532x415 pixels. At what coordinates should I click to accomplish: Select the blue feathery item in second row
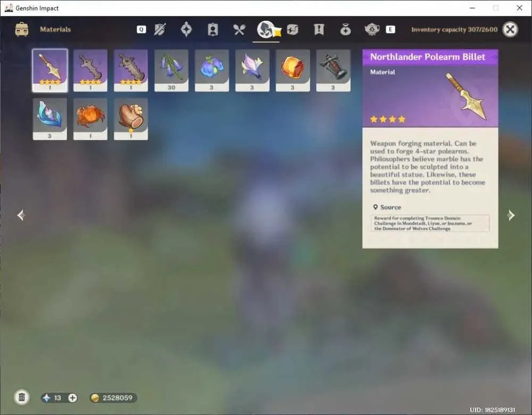tap(50, 119)
